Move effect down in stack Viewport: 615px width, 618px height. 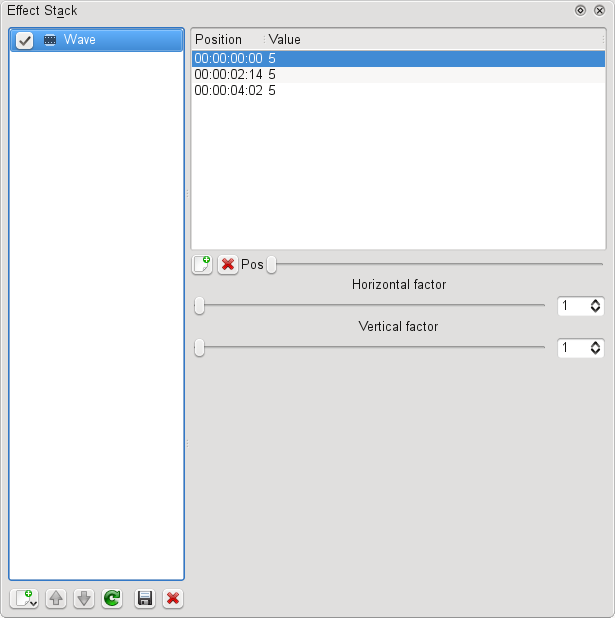(x=84, y=599)
